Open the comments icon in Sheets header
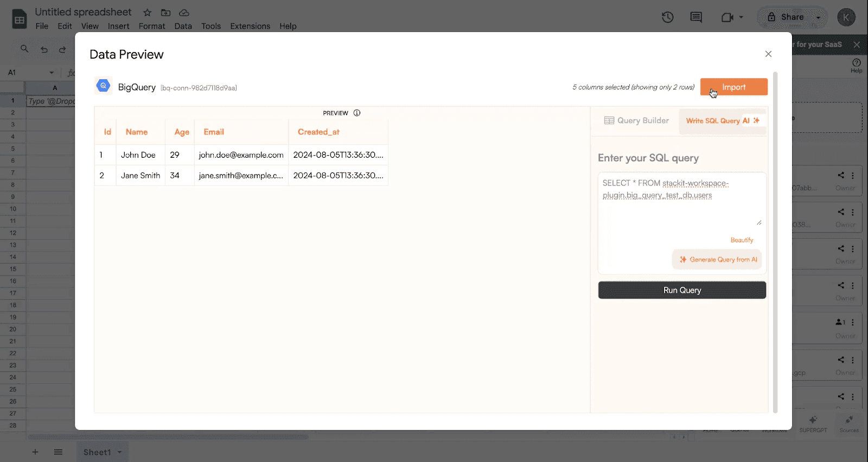 click(696, 17)
